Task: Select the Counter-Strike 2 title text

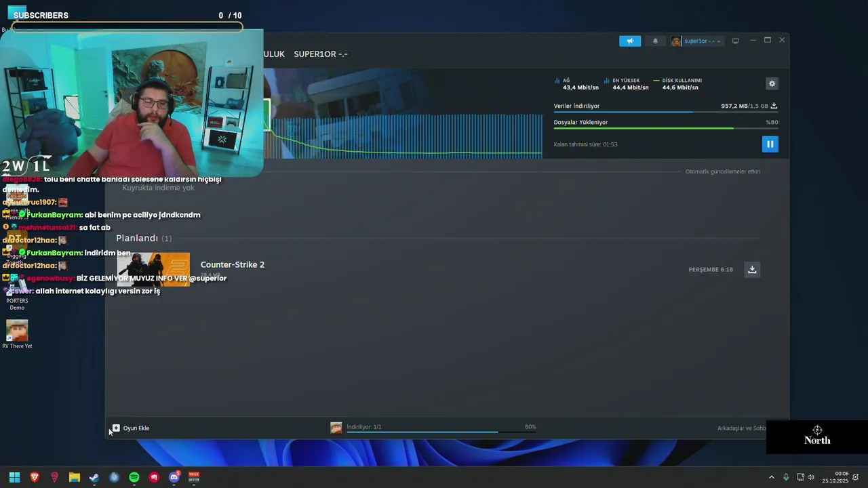Action: click(233, 264)
